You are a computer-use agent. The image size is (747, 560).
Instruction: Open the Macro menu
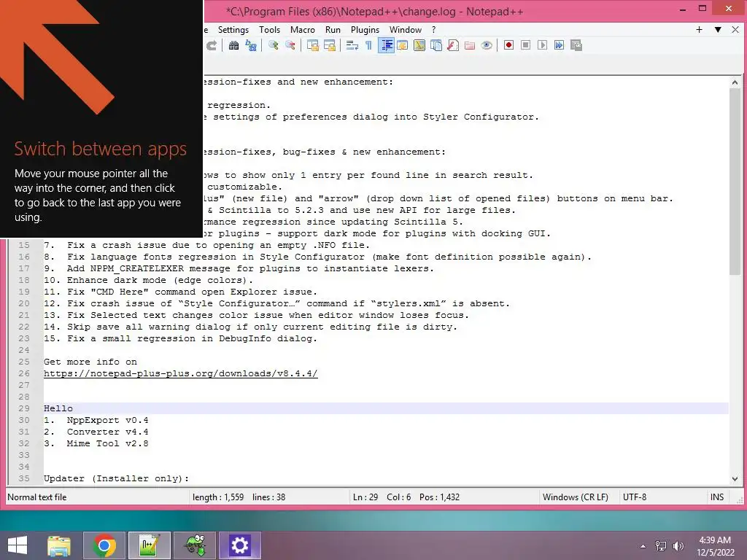[x=303, y=29]
